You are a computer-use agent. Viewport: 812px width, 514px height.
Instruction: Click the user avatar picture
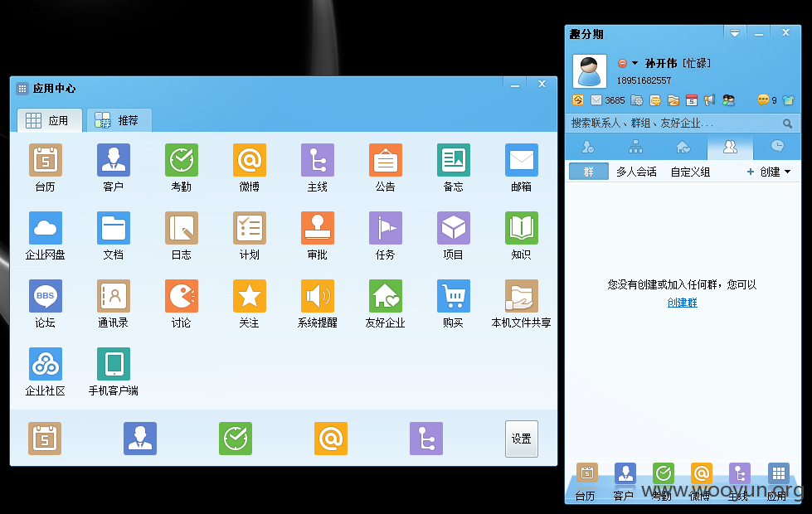click(590, 71)
